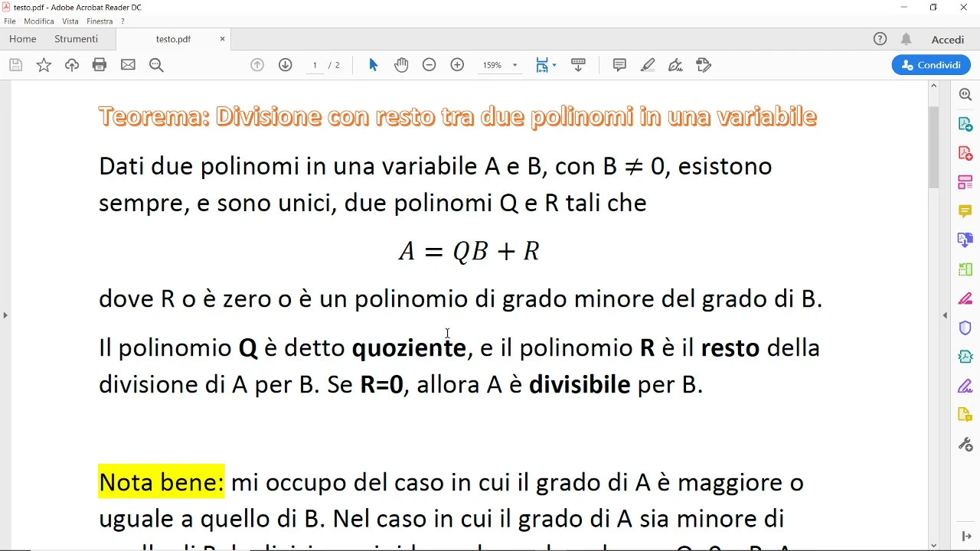980x551 pixels.
Task: Switch to the Home tab
Action: (x=23, y=39)
